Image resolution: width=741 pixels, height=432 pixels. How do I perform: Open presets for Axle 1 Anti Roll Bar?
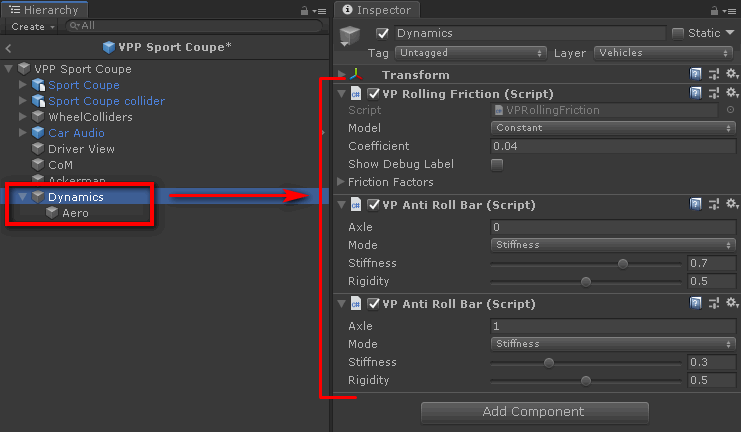714,303
